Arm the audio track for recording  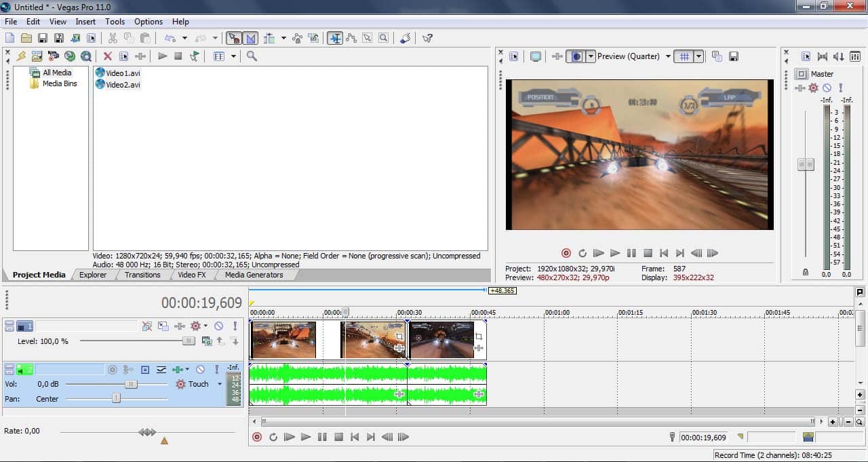[113, 370]
